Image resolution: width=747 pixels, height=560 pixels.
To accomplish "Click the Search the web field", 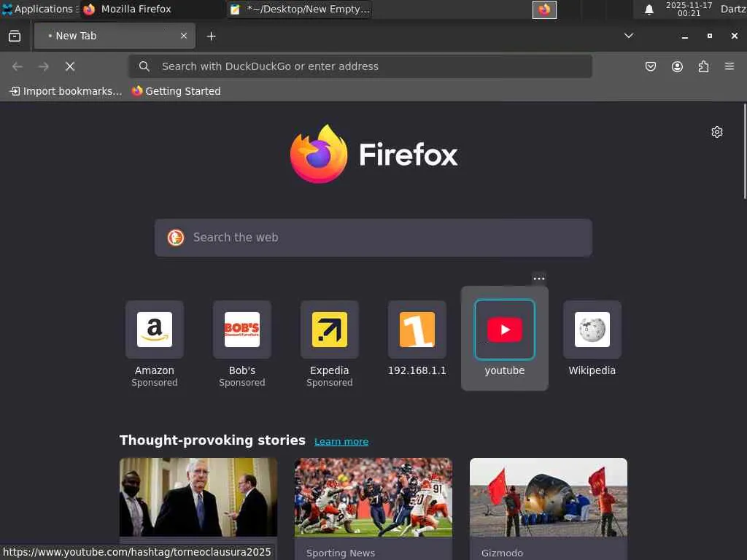I will pyautogui.click(x=373, y=238).
